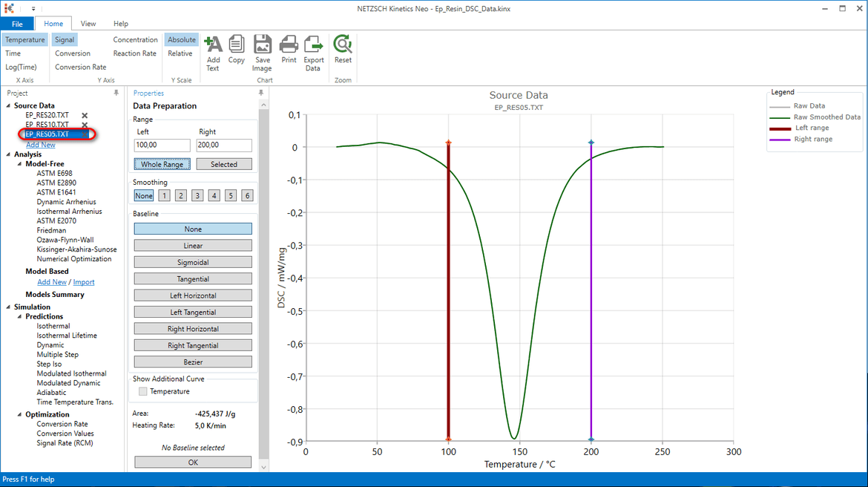Image resolution: width=868 pixels, height=487 pixels.
Task: Enable the Temperature additional curve checkbox
Action: pos(142,391)
